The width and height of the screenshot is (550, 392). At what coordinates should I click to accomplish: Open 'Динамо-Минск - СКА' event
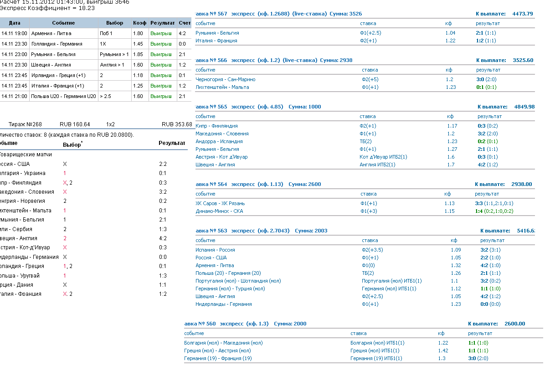click(x=218, y=211)
